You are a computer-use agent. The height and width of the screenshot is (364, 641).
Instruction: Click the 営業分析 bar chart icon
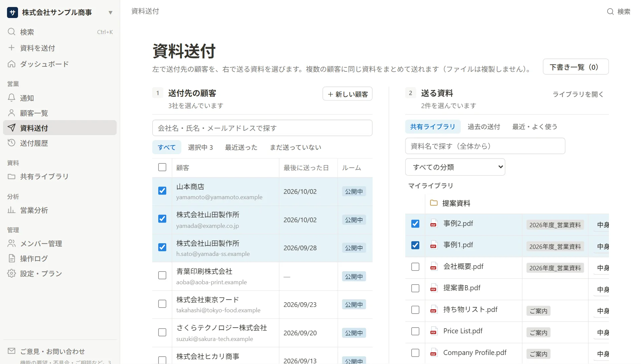pos(12,210)
